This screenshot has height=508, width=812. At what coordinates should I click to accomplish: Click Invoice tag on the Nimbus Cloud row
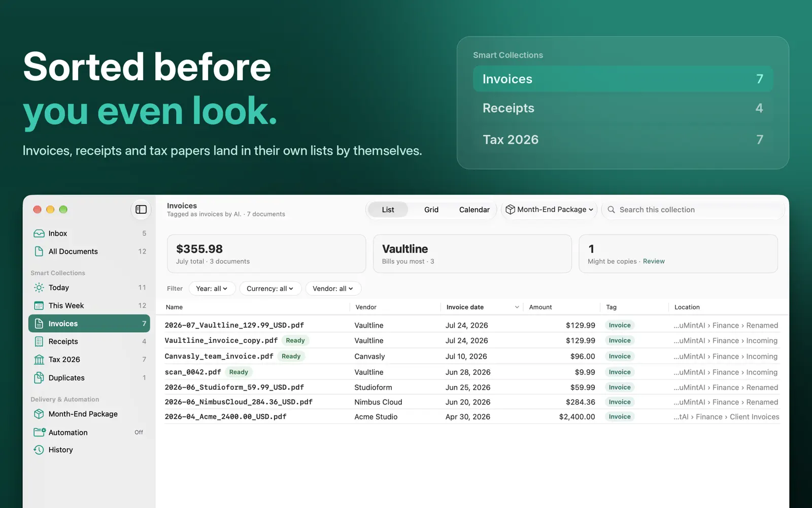click(620, 402)
